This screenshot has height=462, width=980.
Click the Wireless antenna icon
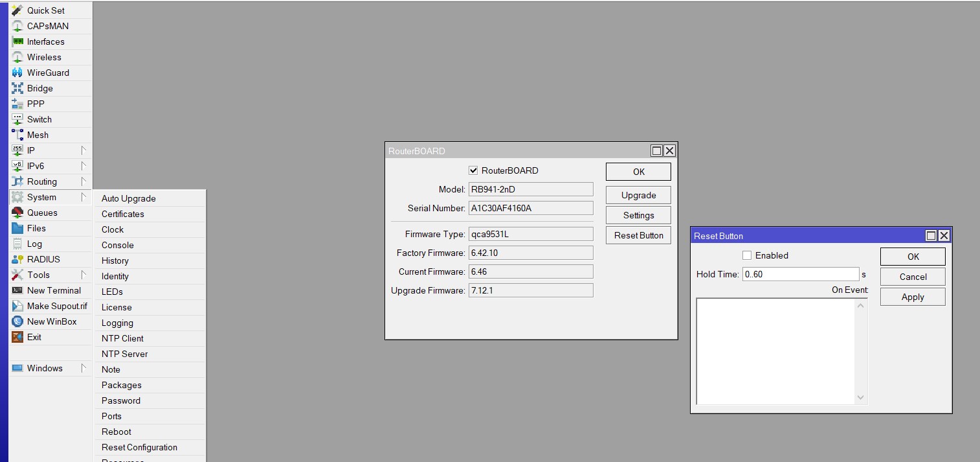[x=17, y=57]
